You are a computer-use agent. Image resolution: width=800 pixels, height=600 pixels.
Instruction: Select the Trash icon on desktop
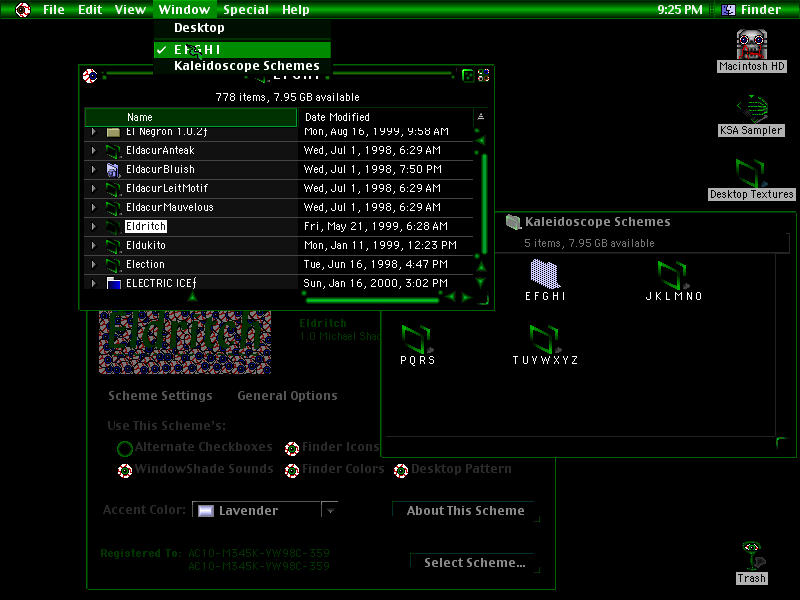click(752, 556)
